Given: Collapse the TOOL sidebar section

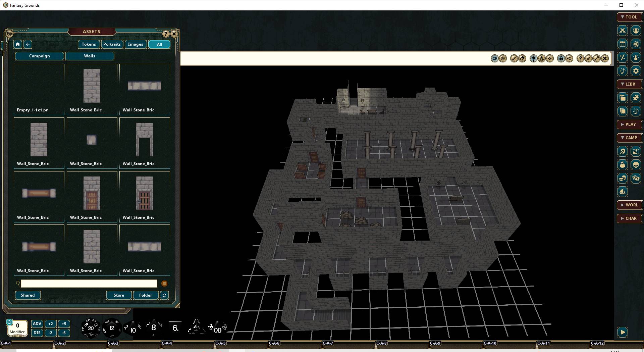Looking at the screenshot, I should [629, 17].
